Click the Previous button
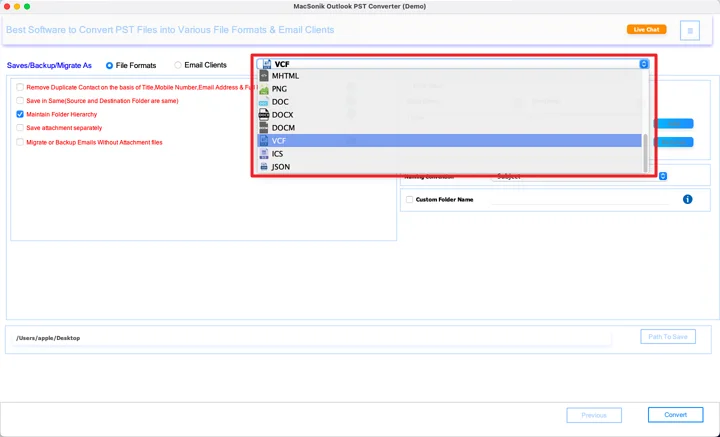 click(594, 415)
